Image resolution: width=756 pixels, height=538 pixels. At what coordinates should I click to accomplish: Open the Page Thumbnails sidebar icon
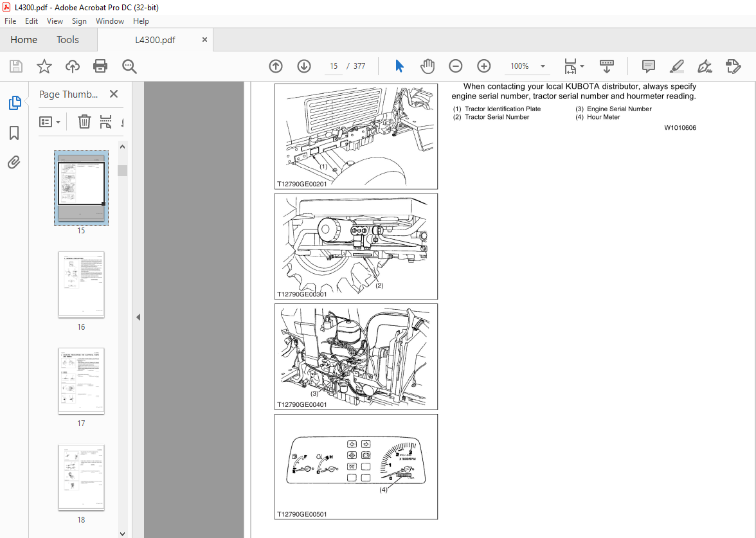(x=14, y=103)
